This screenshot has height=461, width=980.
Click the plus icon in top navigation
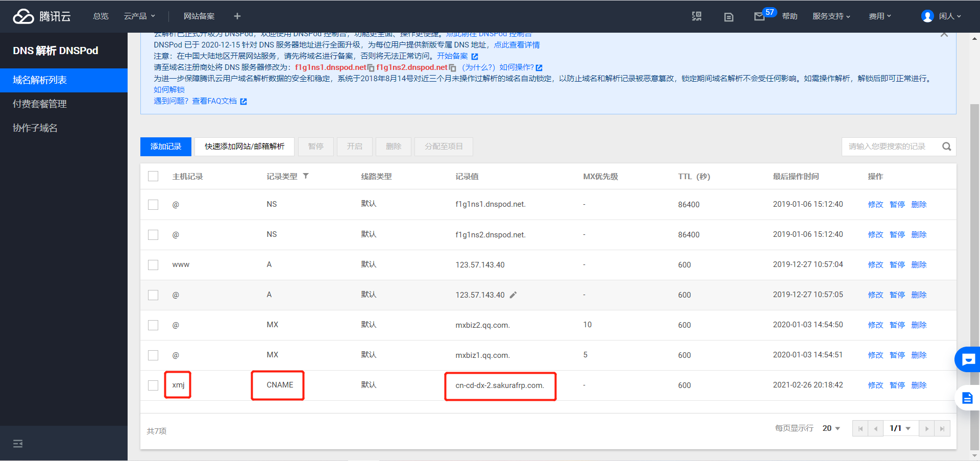237,16
